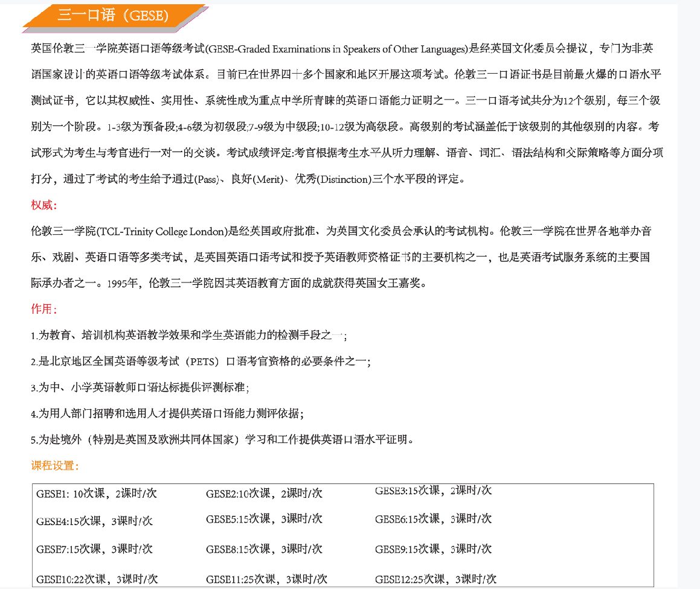Click the table cell GESE9:15次课
The height and width of the screenshot is (589, 700).
coord(433,549)
